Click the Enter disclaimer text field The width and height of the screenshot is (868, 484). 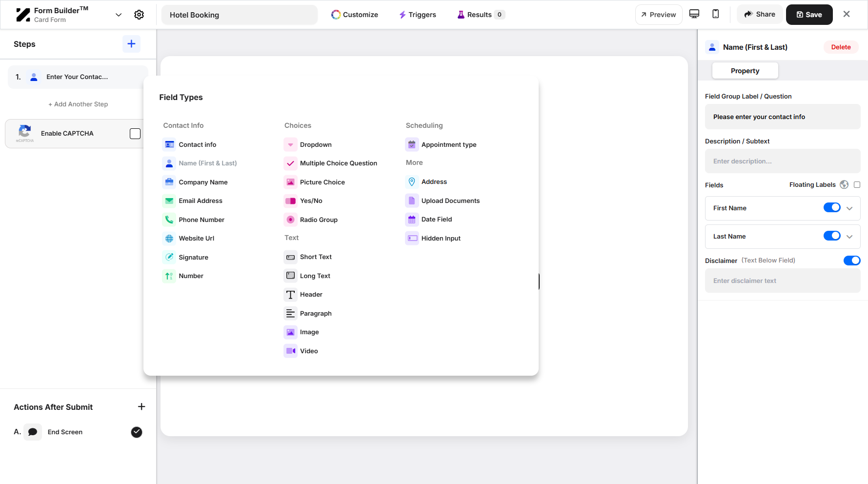point(783,281)
